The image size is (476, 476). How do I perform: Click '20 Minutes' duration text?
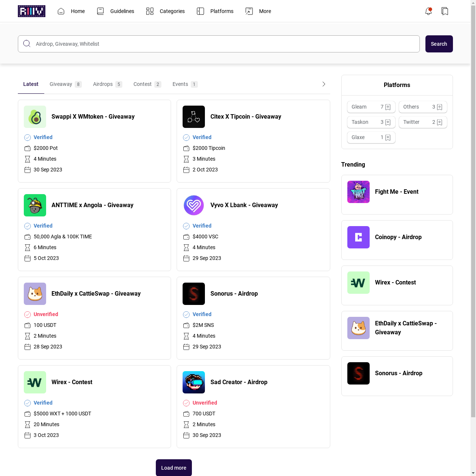46,425
